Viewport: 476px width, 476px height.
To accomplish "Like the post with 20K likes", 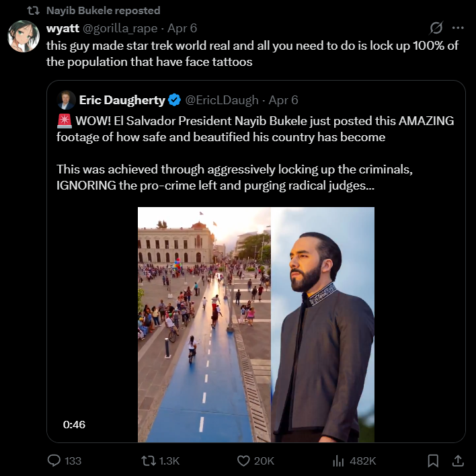I will [245, 461].
